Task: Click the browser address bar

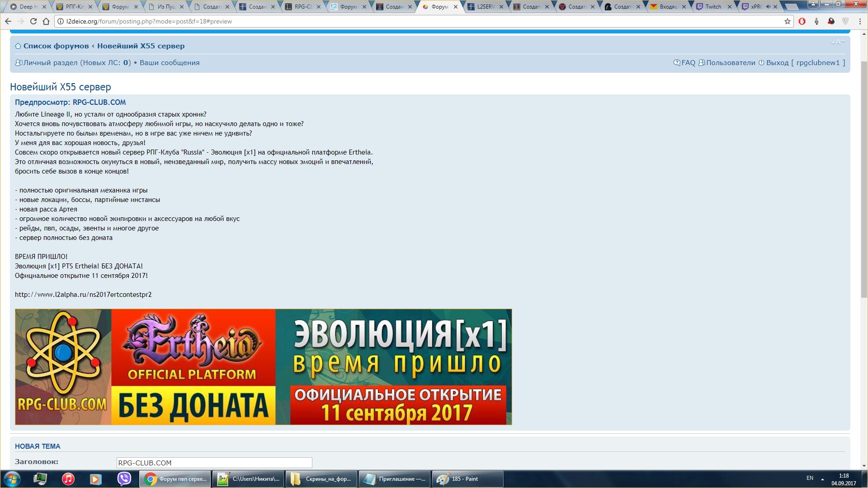Action: pos(420,21)
